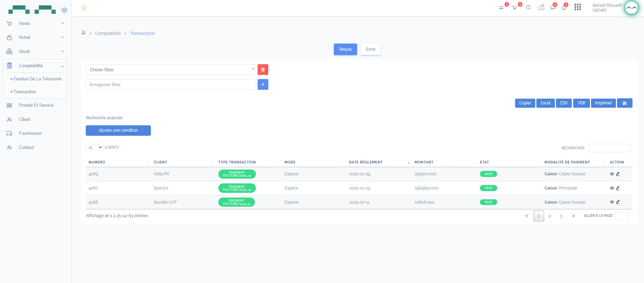Open the notifications bell
The height and width of the screenshot is (283, 644).
point(564,7)
